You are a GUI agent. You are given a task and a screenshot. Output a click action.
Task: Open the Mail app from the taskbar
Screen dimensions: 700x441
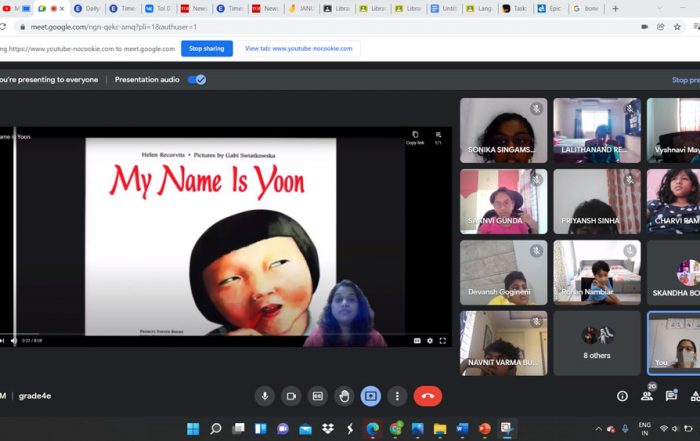[305, 429]
